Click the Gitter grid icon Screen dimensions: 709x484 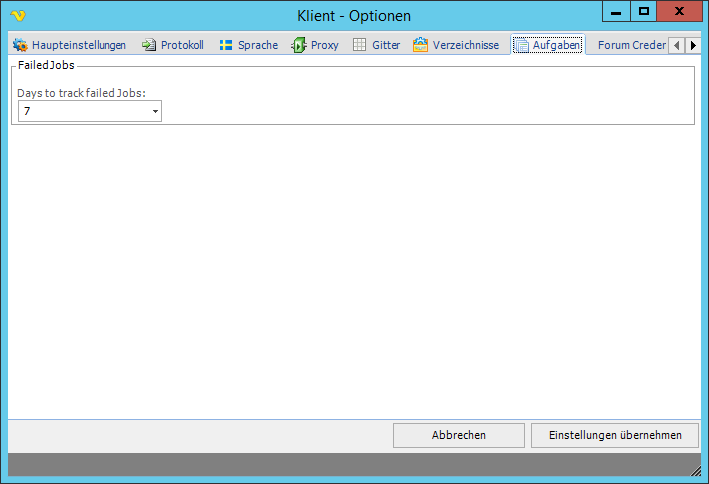360,45
